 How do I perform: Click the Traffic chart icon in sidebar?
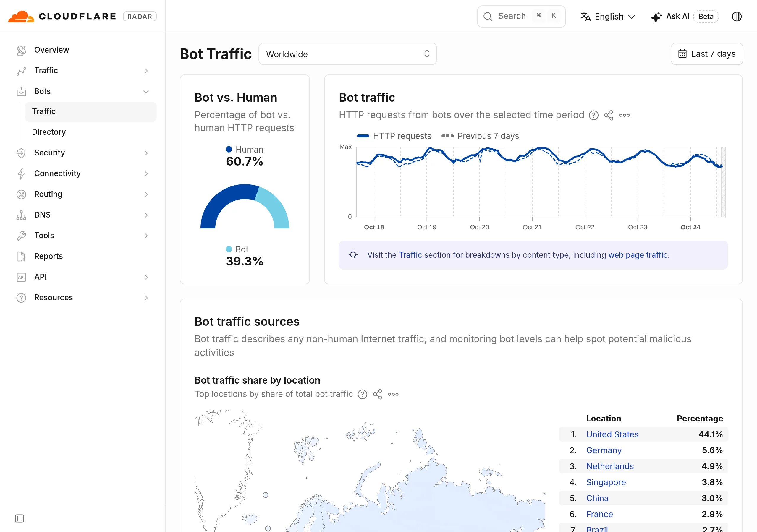pyautogui.click(x=21, y=71)
